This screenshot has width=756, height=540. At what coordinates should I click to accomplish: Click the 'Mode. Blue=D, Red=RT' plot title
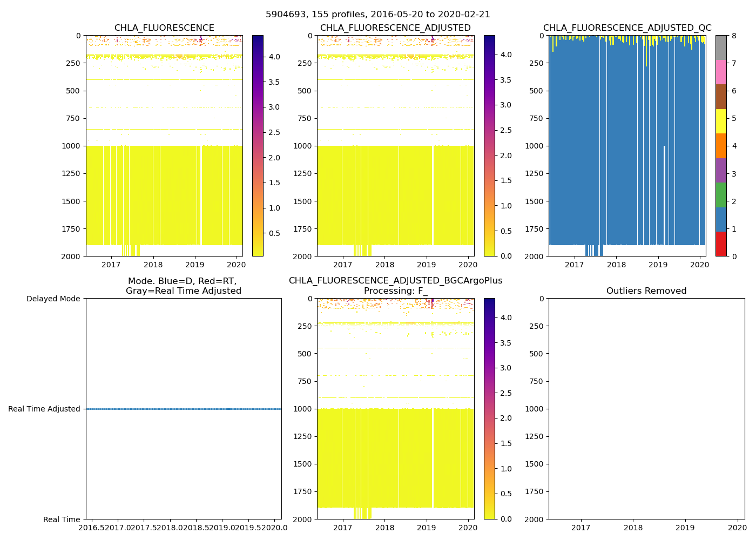click(x=183, y=286)
